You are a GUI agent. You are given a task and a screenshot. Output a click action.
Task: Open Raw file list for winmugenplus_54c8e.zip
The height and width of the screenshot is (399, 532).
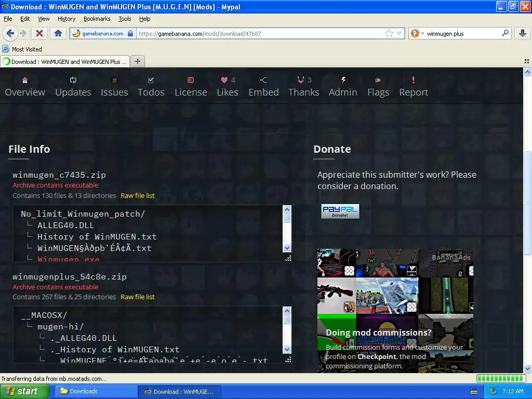(x=137, y=297)
